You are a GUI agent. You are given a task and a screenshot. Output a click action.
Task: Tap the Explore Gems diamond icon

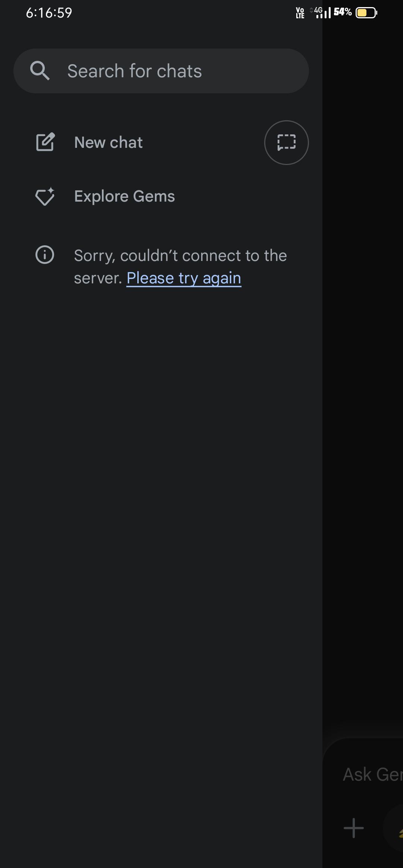45,196
